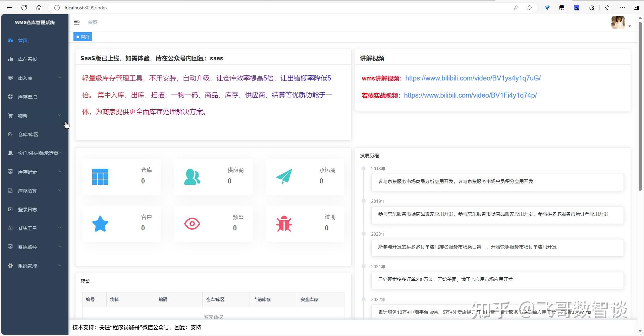Open the wms讲解视频 bilibili link
The height and width of the screenshot is (336, 644).
tap(473, 78)
